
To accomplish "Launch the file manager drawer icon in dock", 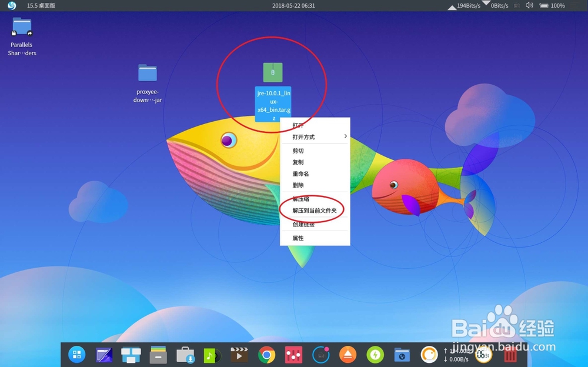I will tap(158, 355).
